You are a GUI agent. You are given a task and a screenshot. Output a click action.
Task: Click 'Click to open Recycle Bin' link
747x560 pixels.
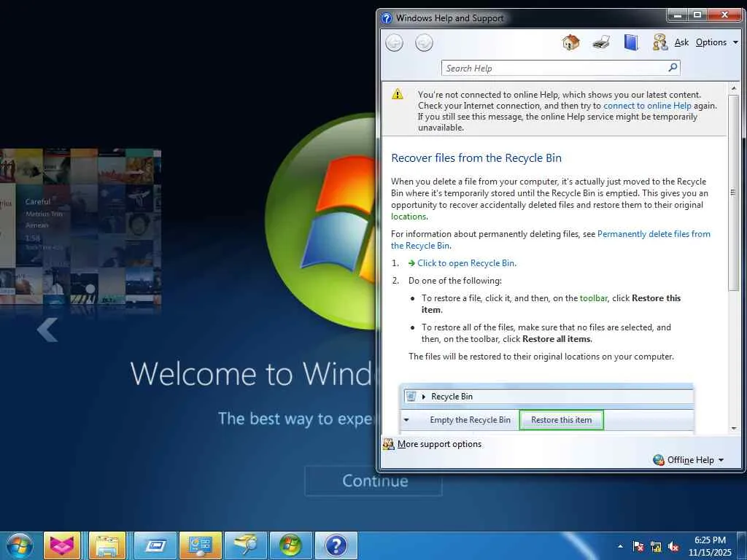pos(466,263)
